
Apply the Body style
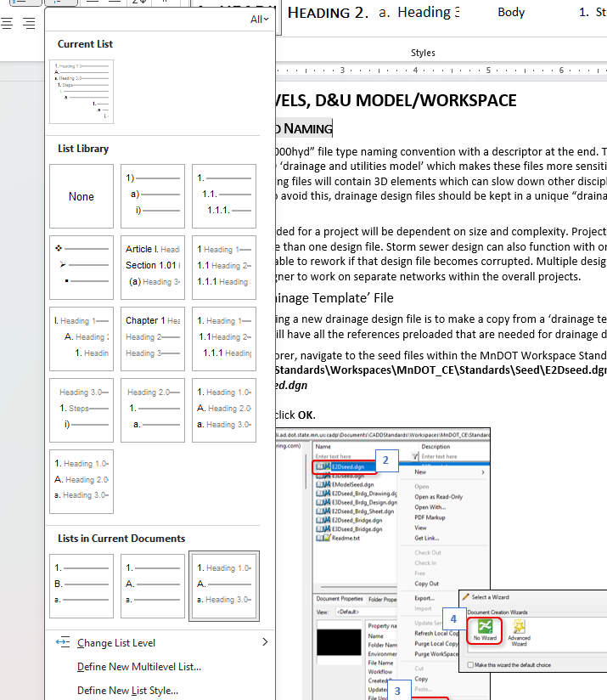(511, 12)
